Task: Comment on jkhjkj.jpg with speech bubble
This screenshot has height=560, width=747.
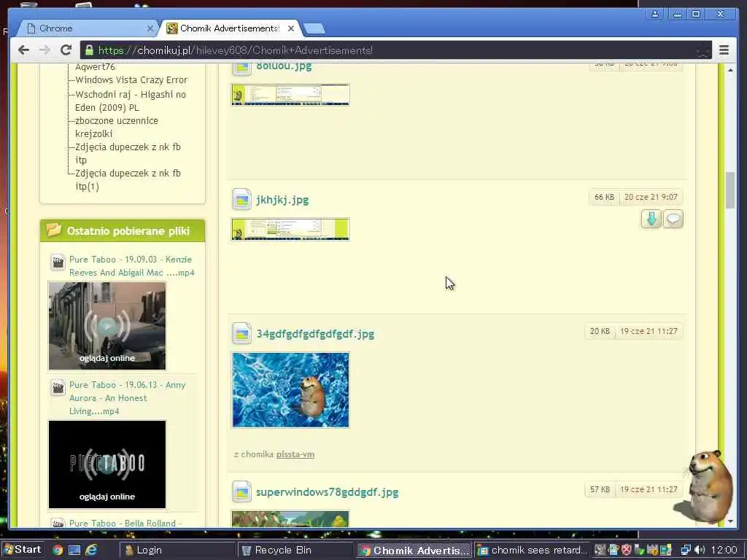Action: 673,219
